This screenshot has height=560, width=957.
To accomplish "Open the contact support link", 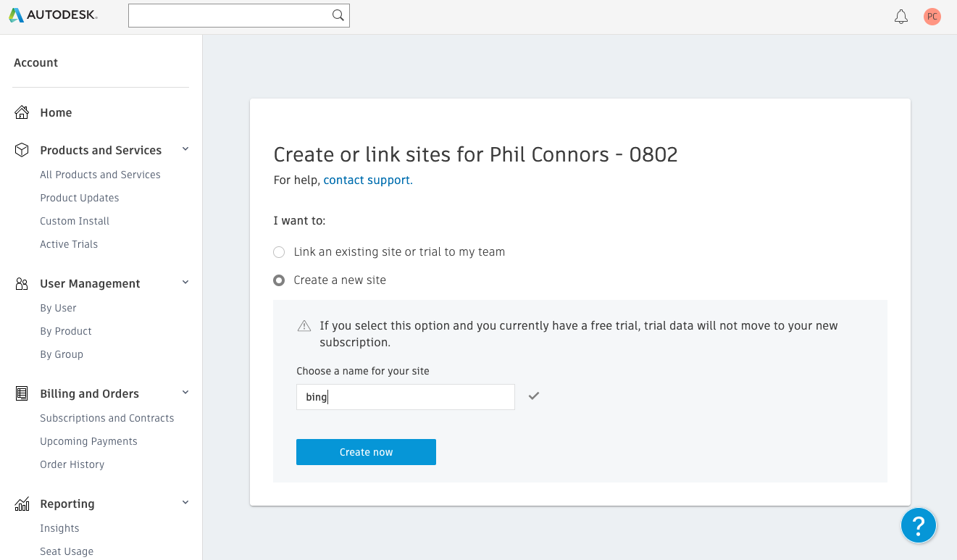I will (367, 180).
